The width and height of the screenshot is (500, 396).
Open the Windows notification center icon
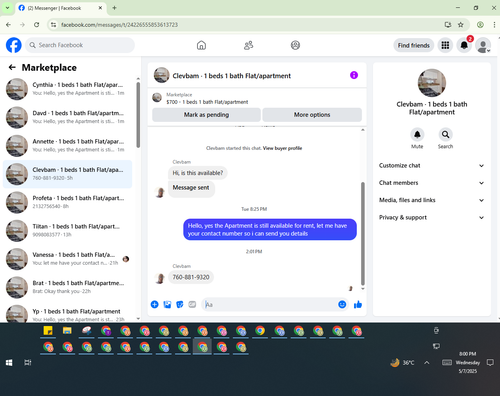click(490, 363)
